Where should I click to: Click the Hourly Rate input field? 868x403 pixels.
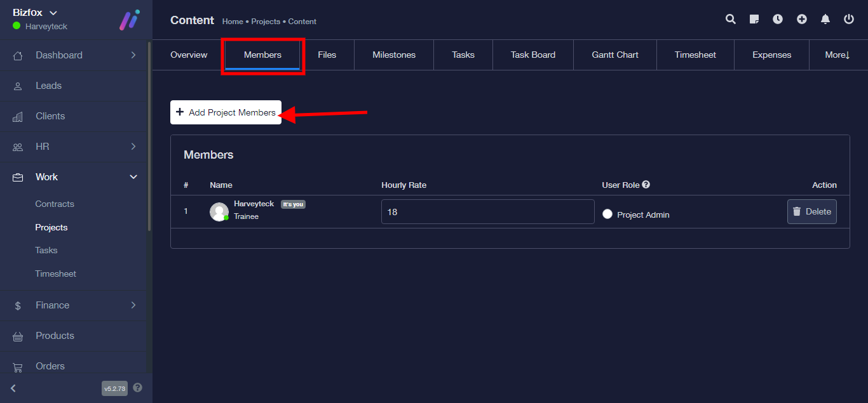click(x=487, y=212)
